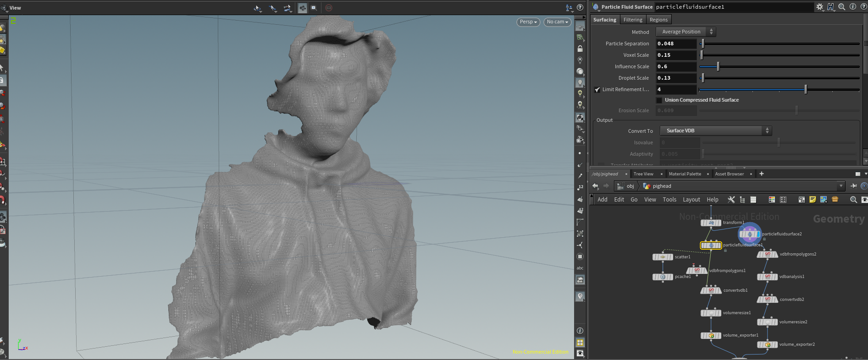Click the Houdini H help-card icon

[831, 7]
